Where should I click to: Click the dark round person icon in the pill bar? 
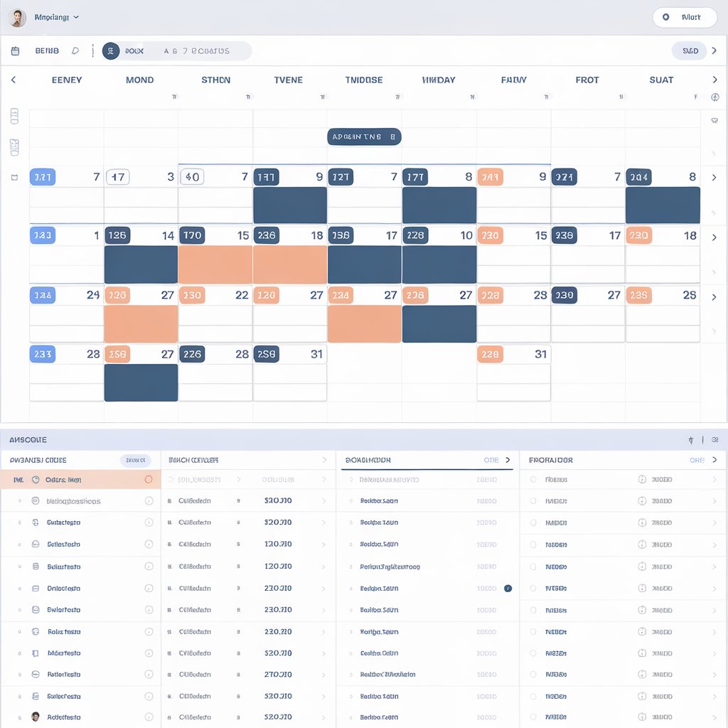point(111,51)
